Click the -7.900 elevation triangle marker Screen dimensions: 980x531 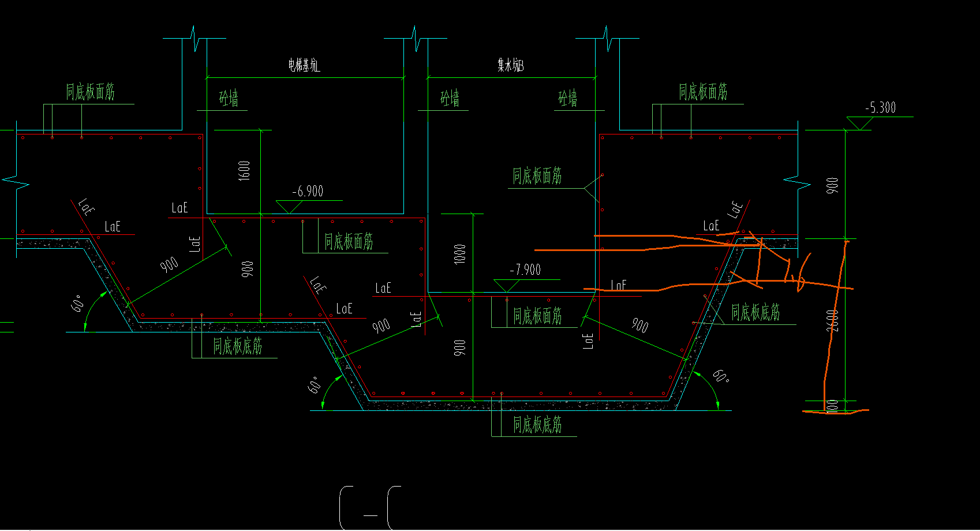(x=507, y=286)
